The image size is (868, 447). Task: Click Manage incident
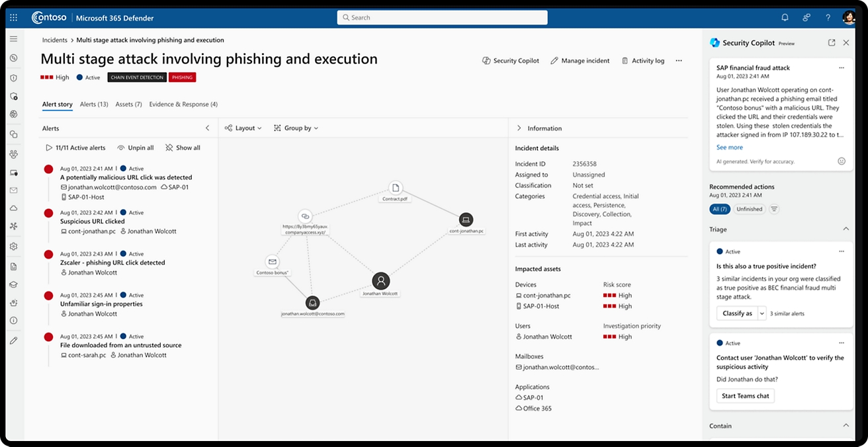(x=580, y=61)
